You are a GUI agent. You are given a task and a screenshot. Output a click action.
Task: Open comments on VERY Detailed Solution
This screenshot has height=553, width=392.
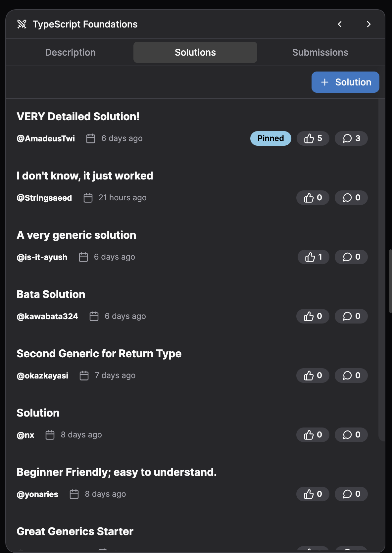tap(351, 138)
